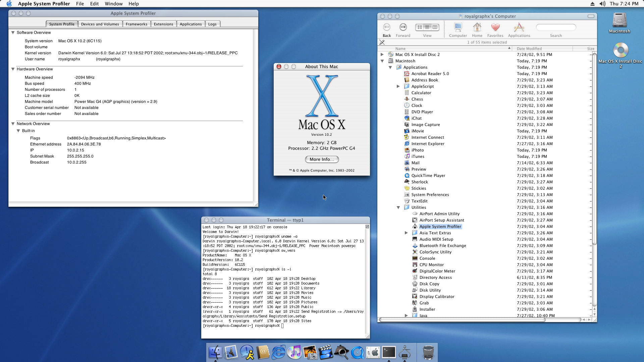The height and width of the screenshot is (362, 644).
Task: Open iChat in the Dock
Action: point(247,353)
